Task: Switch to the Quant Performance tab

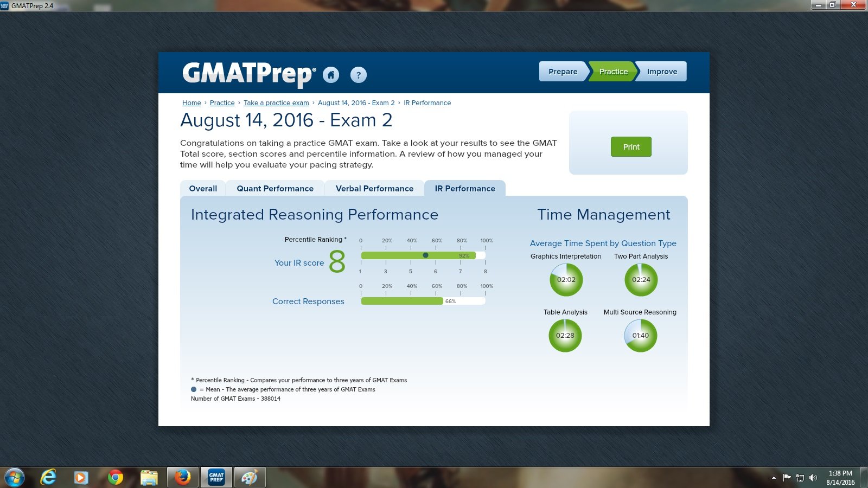Action: pos(275,188)
